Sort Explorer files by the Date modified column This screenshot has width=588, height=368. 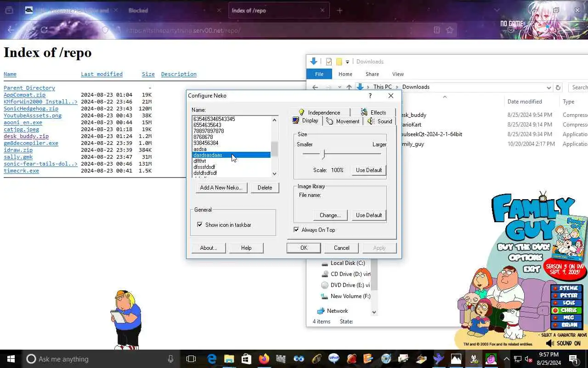click(525, 102)
